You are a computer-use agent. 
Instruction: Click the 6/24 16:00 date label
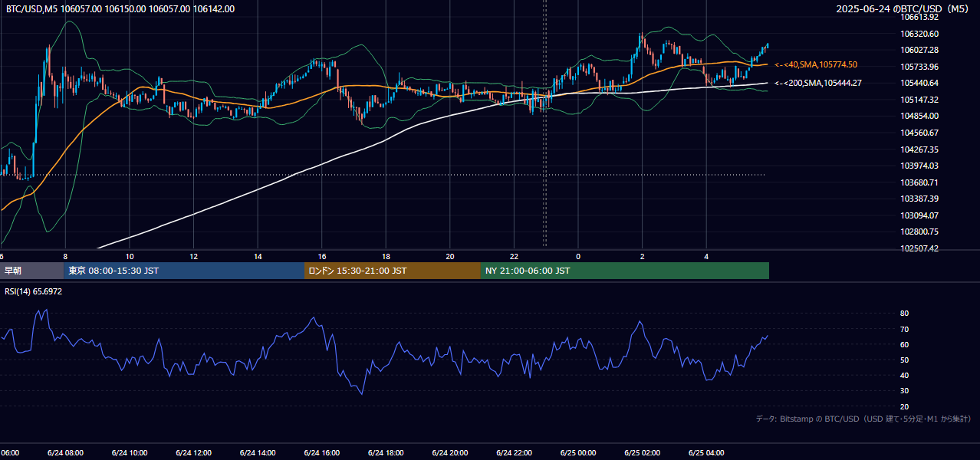[x=322, y=452]
